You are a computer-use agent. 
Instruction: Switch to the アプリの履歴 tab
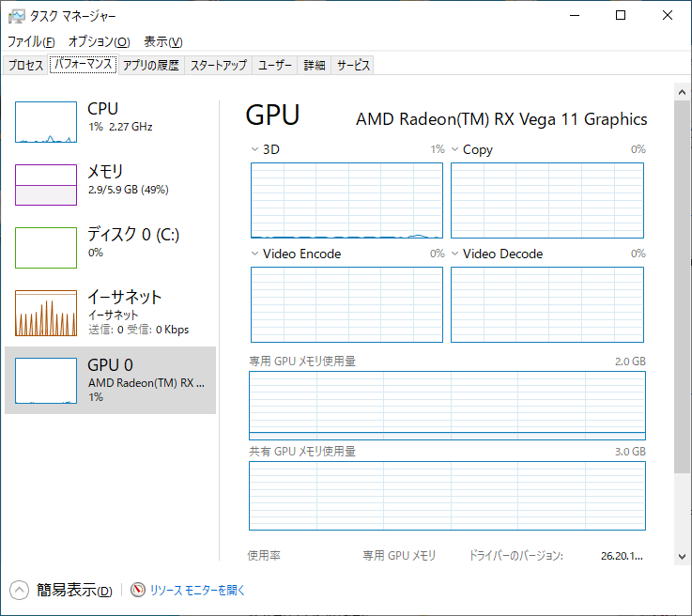click(x=151, y=66)
